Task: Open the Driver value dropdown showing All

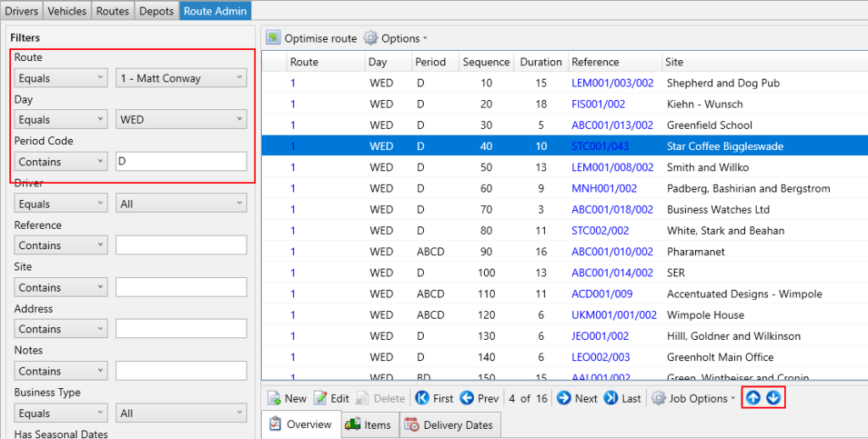Action: (181, 203)
